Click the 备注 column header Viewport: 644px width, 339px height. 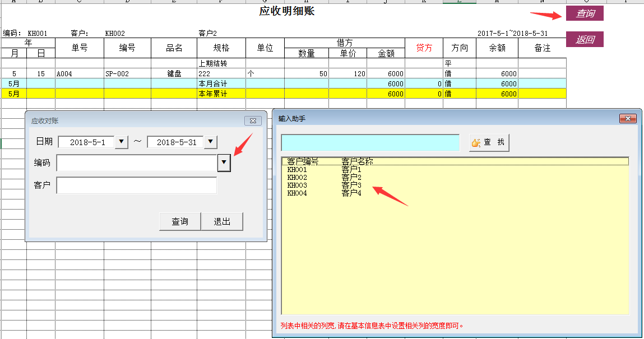542,48
